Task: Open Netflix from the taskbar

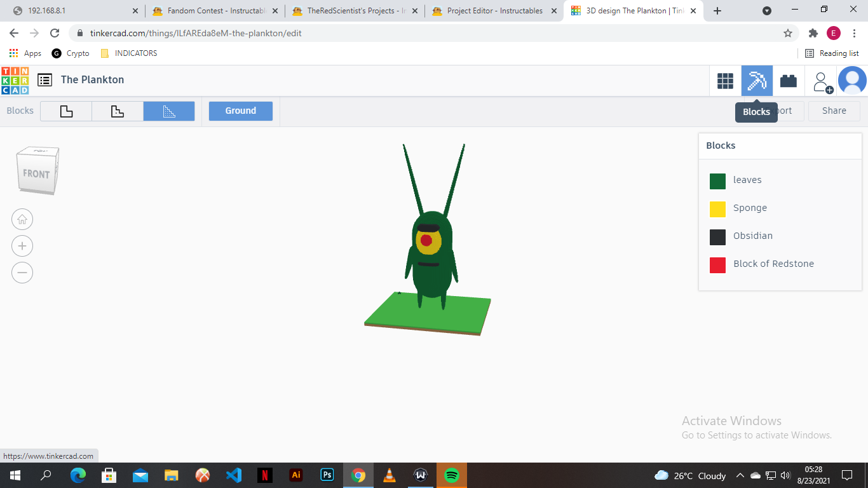Action: click(x=264, y=475)
